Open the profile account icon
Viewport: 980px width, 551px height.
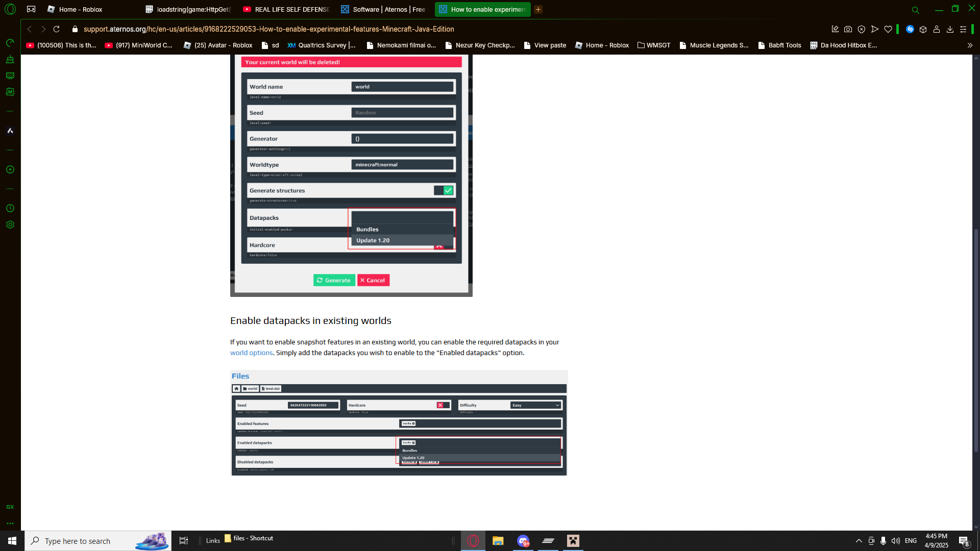coord(937,29)
